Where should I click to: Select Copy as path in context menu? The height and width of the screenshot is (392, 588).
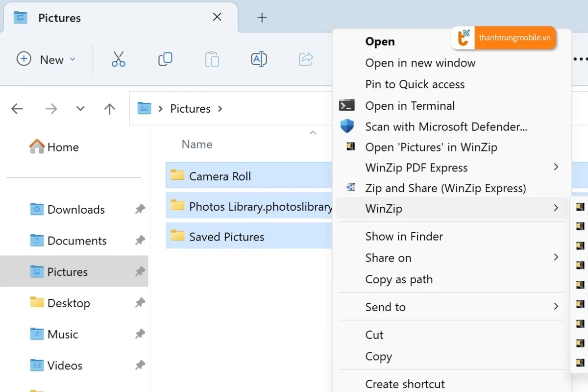coord(399,279)
